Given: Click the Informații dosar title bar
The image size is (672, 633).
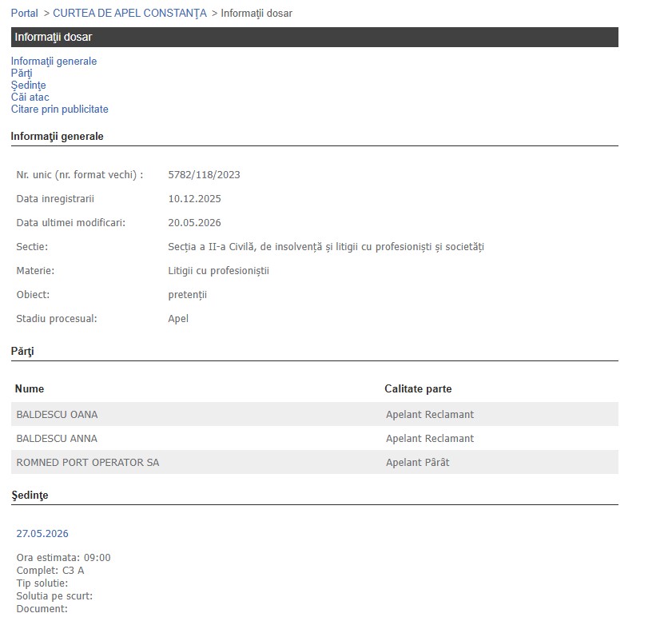Looking at the screenshot, I should (315, 38).
